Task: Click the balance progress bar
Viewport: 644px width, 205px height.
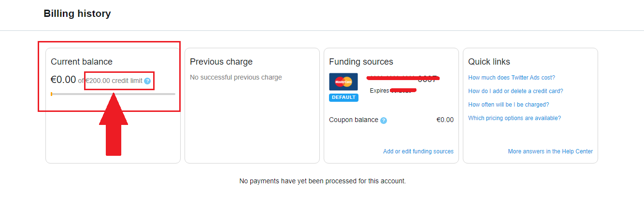Action: tap(113, 94)
